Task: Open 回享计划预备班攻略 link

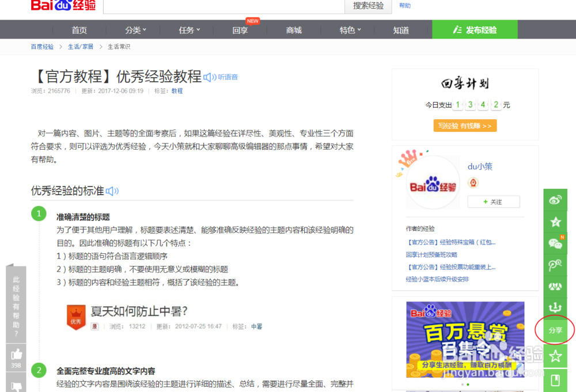Action: point(431,255)
